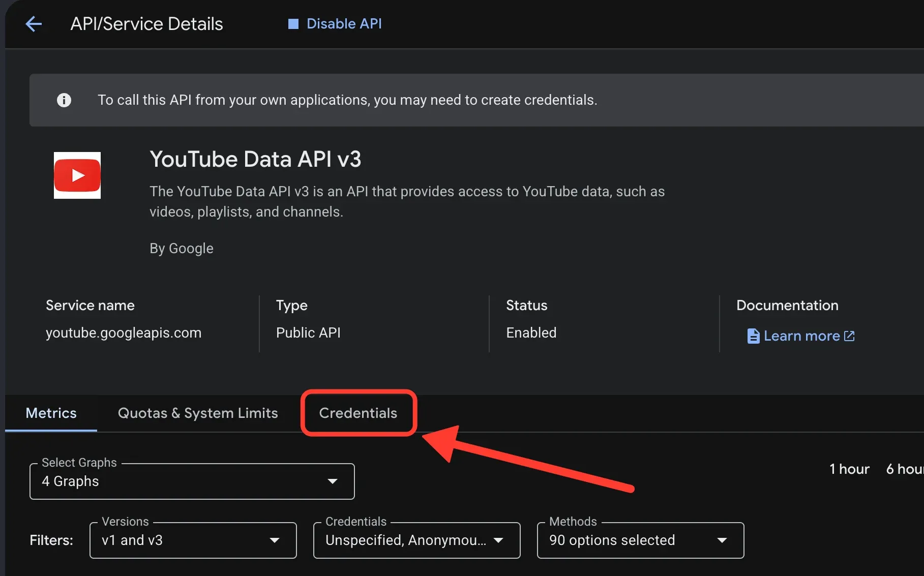Click the Filters: label

pyautogui.click(x=51, y=540)
